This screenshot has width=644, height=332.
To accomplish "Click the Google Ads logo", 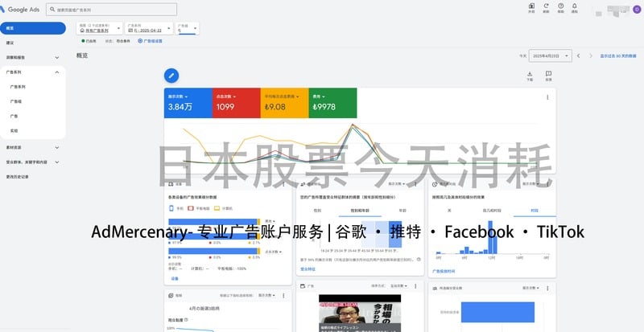I will 19,10.
